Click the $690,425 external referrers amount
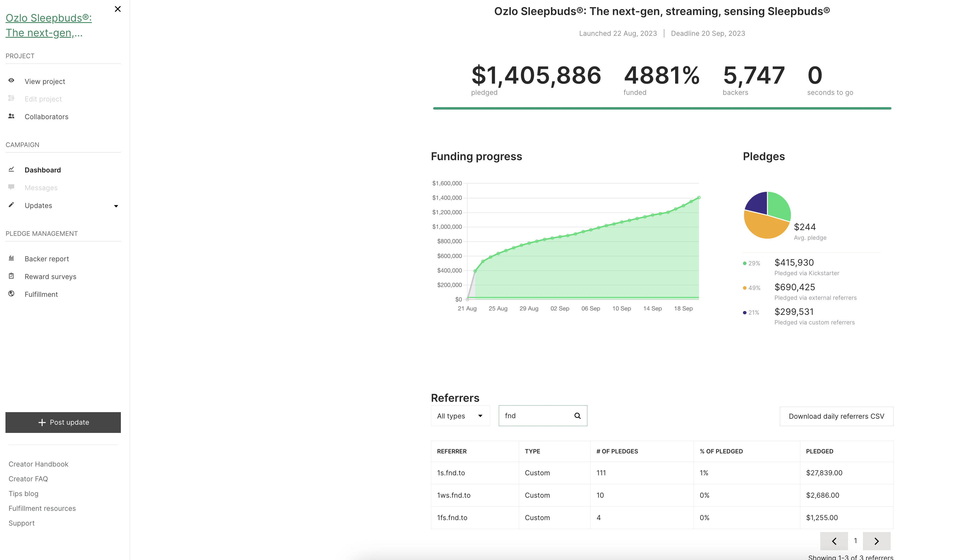Image resolution: width=968 pixels, height=560 pixels. 795,288
